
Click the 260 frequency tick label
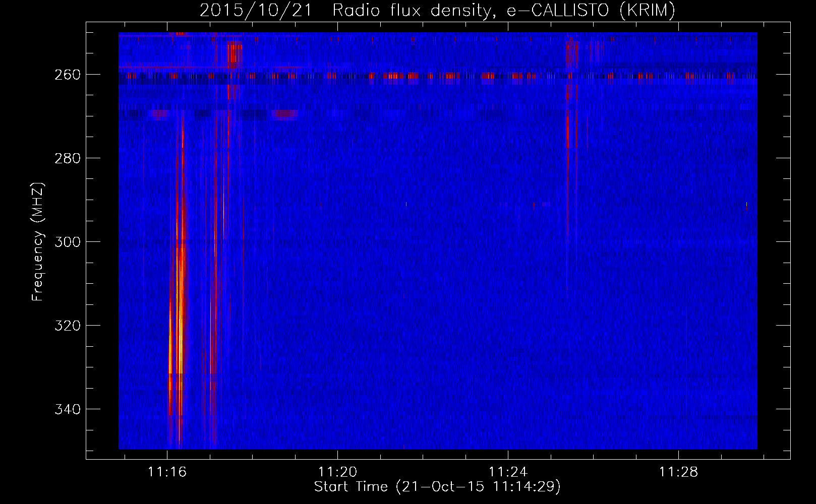click(67, 75)
